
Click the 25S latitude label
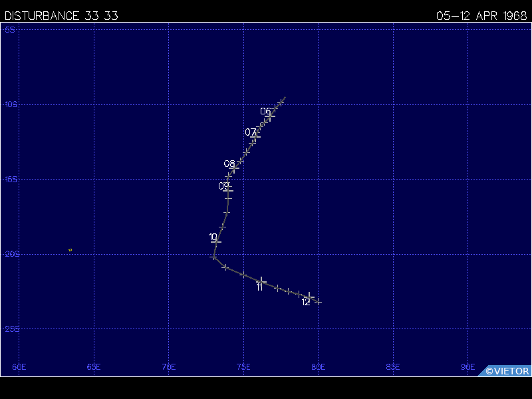[12, 329]
